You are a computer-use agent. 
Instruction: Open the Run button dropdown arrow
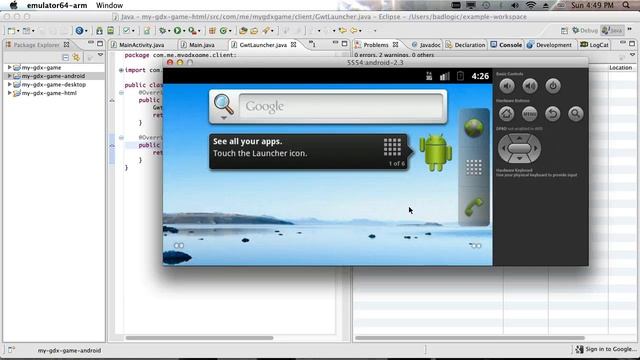184,31
